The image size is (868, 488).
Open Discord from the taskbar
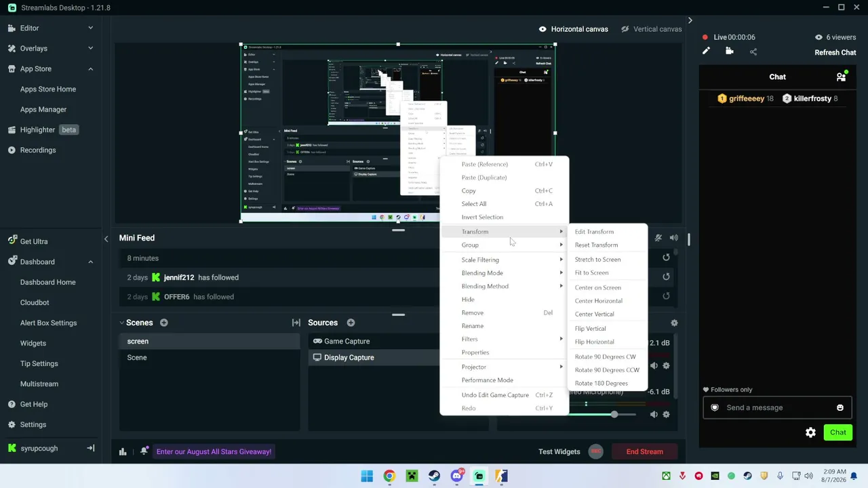pos(457,476)
